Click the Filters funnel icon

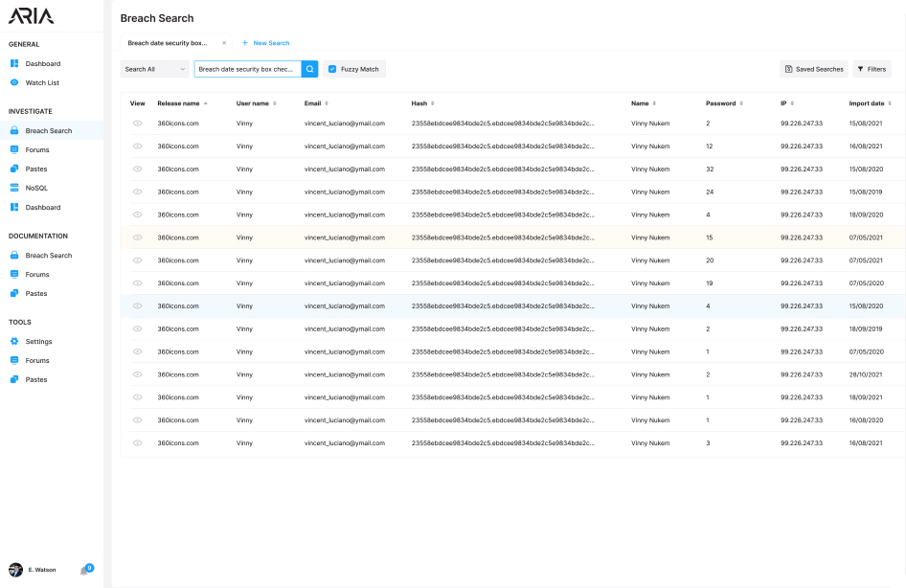click(860, 69)
